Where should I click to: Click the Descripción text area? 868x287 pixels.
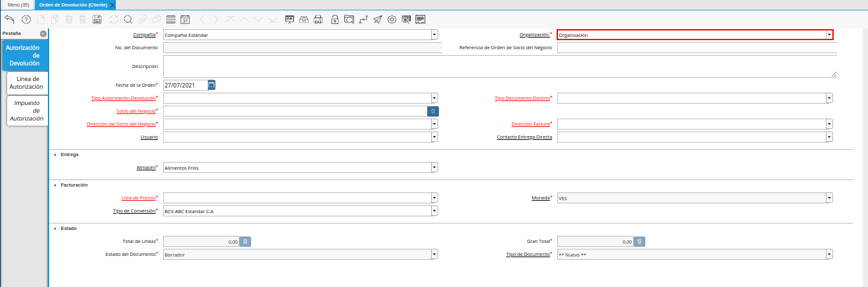[x=500, y=66]
